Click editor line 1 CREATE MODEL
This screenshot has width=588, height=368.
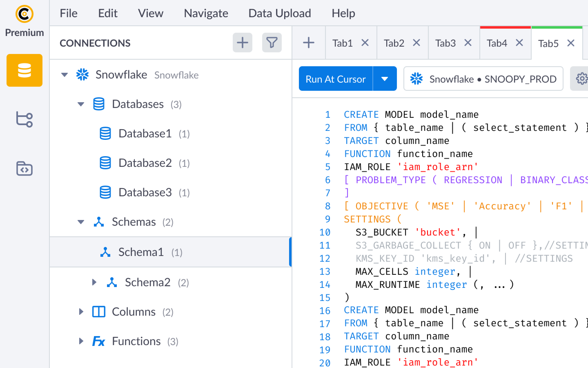click(411, 114)
